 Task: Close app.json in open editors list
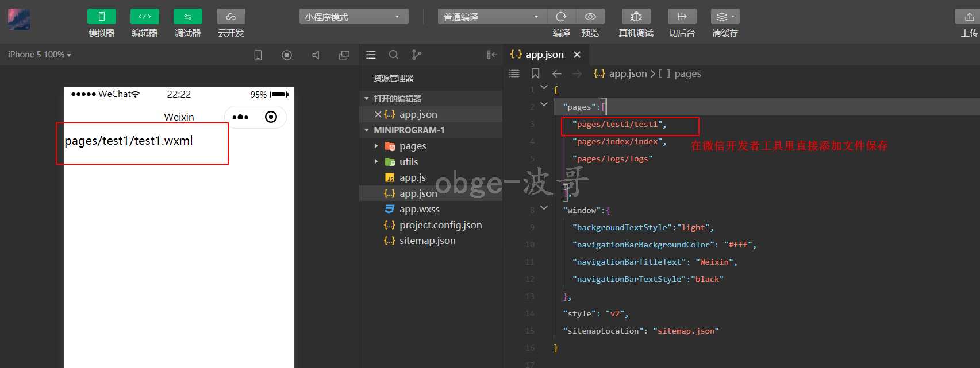(x=378, y=114)
